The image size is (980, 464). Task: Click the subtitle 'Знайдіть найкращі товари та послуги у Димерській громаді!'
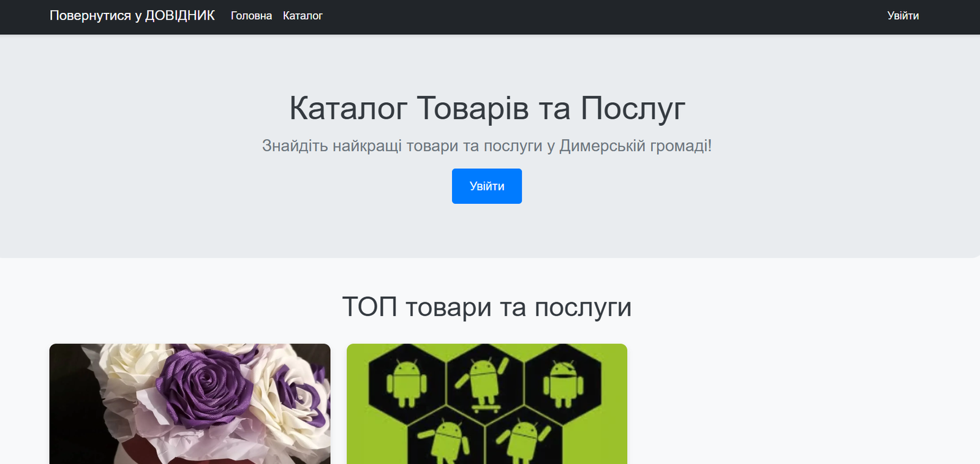click(487, 146)
